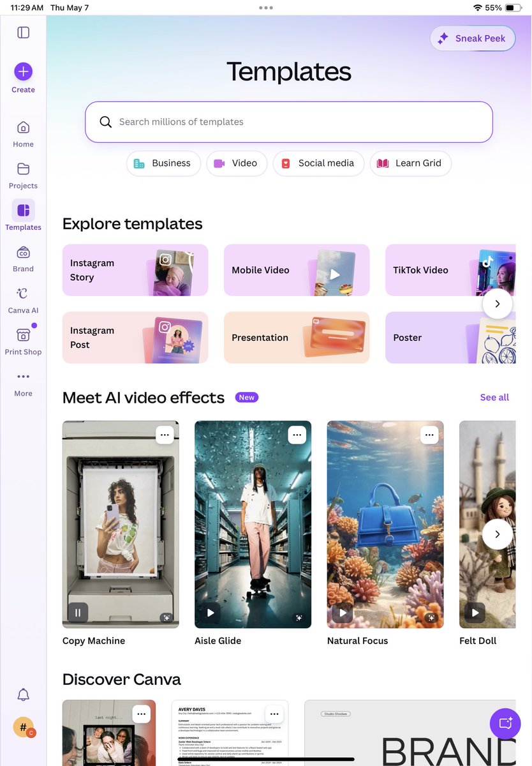Tap Aisle Glide AI sparkle icon

pos(299,618)
